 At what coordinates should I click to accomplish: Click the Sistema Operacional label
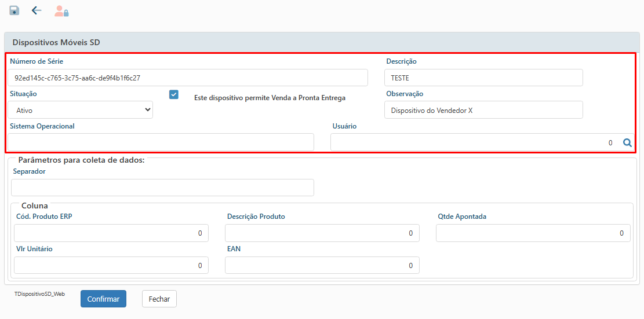[42, 126]
